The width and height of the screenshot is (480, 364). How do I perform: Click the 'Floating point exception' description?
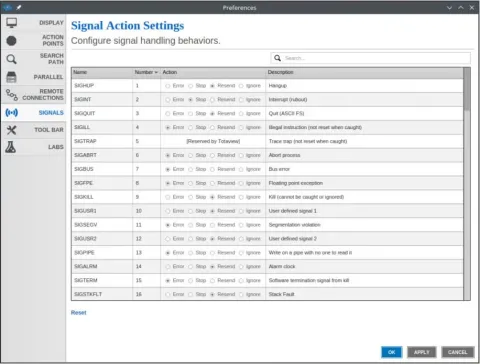point(296,183)
